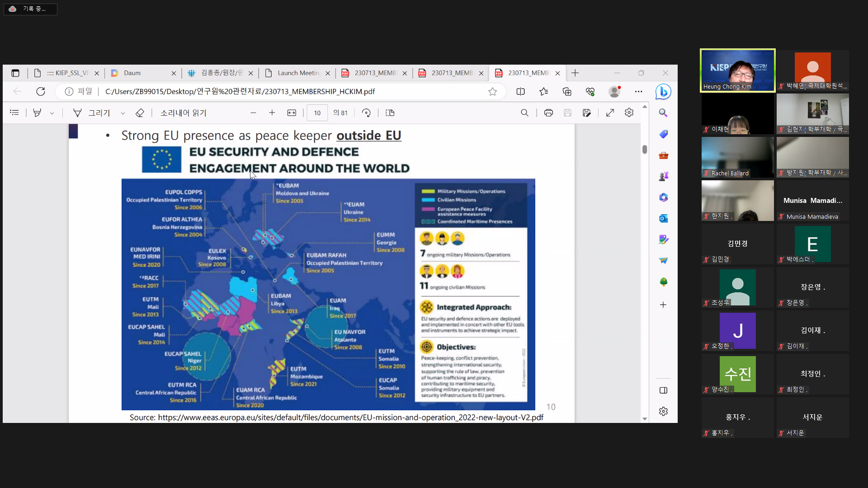Open the PDF table of contents

(x=14, y=113)
